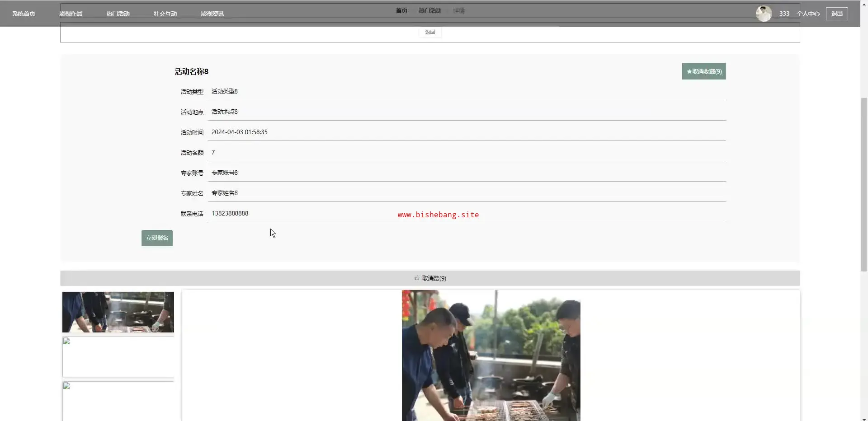Select the middle broken-image thumbnail
Viewport: 868px width, 421px height.
click(x=118, y=357)
